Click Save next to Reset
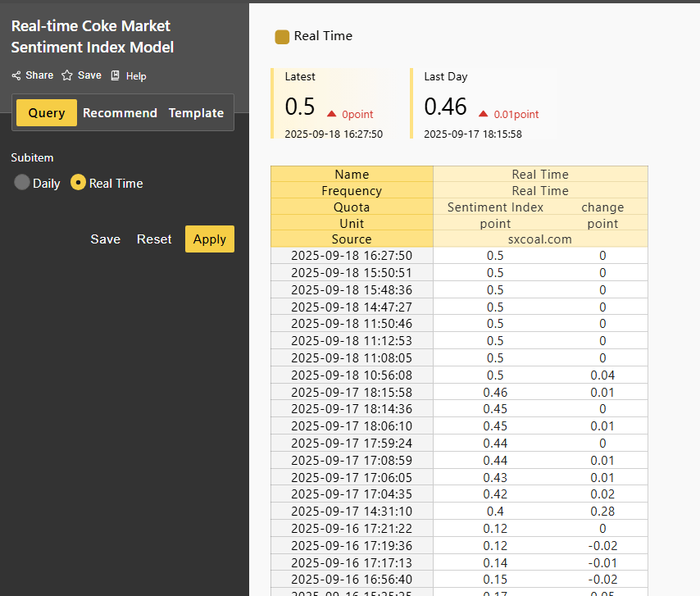This screenshot has width=700, height=596. [105, 239]
